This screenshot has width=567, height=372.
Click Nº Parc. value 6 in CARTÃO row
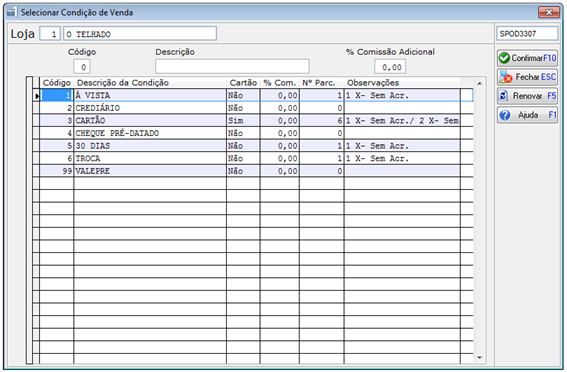click(x=340, y=121)
